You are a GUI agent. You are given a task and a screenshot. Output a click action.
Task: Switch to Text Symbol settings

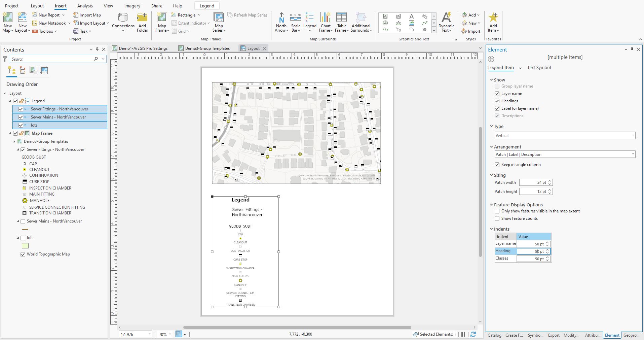tap(538, 67)
